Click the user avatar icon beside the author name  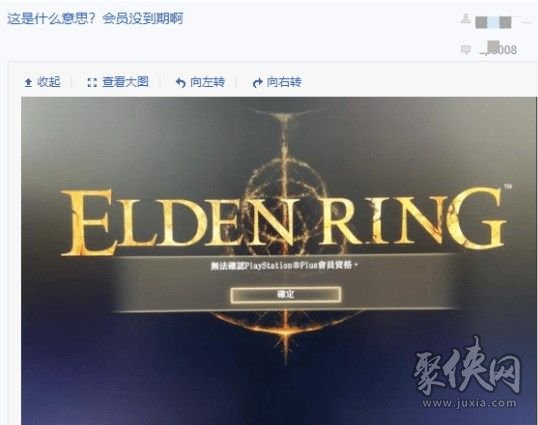(466, 19)
